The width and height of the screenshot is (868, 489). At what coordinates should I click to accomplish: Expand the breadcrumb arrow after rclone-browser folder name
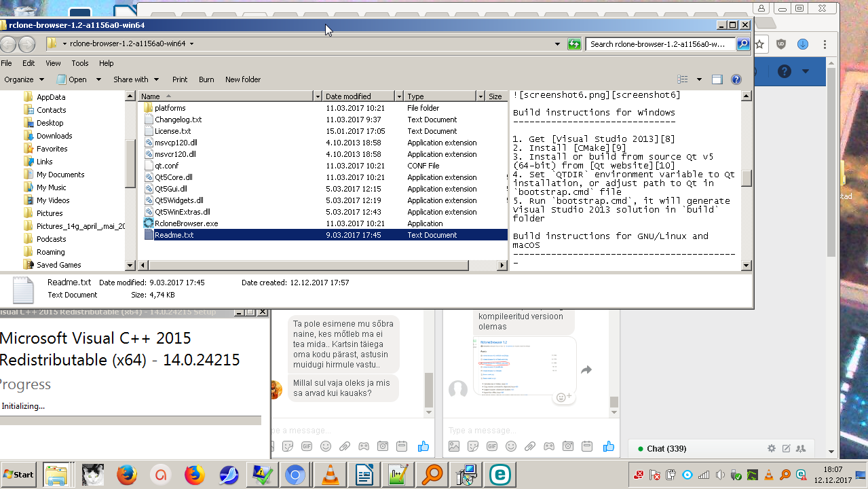click(x=192, y=44)
